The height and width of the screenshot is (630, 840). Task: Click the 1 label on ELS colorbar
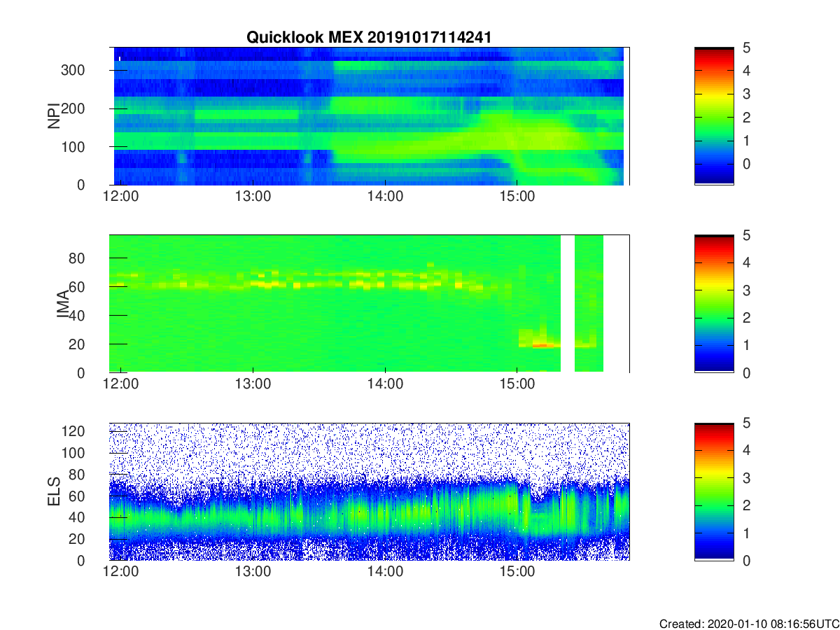click(x=745, y=533)
